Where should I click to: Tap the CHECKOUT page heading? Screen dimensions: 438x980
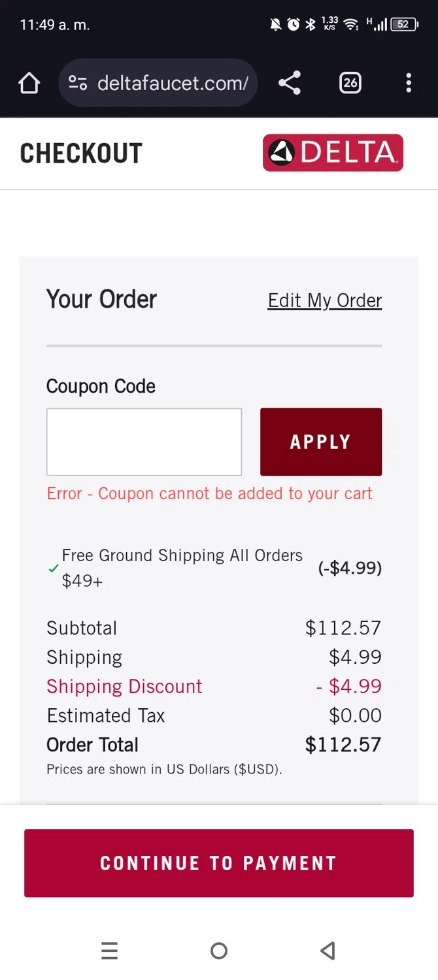[81, 154]
